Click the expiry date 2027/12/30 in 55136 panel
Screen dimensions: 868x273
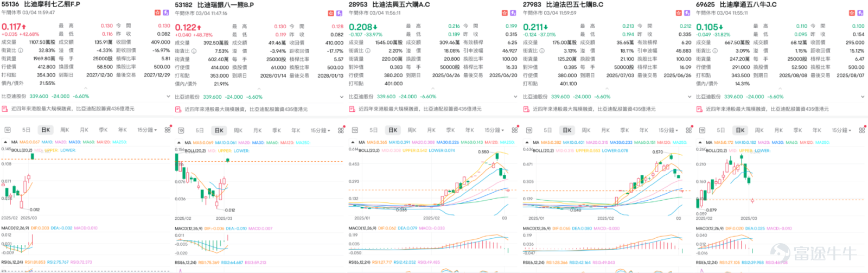tap(100, 75)
